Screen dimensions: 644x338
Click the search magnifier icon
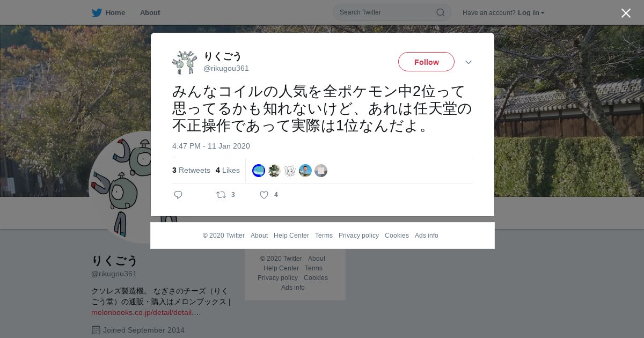[x=440, y=12]
